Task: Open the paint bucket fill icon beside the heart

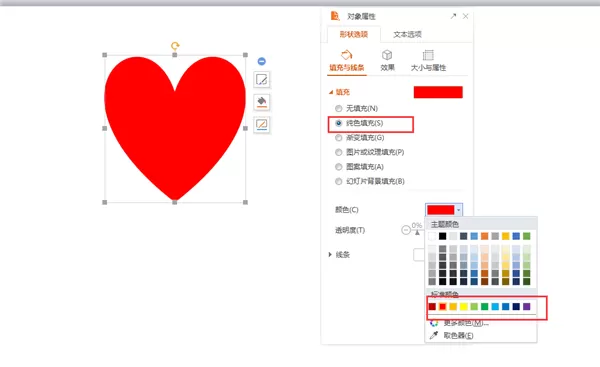Action: (x=262, y=102)
